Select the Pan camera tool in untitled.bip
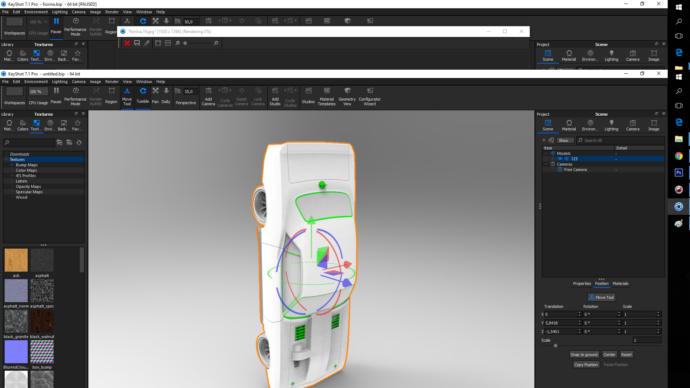690x388 pixels. click(155, 95)
